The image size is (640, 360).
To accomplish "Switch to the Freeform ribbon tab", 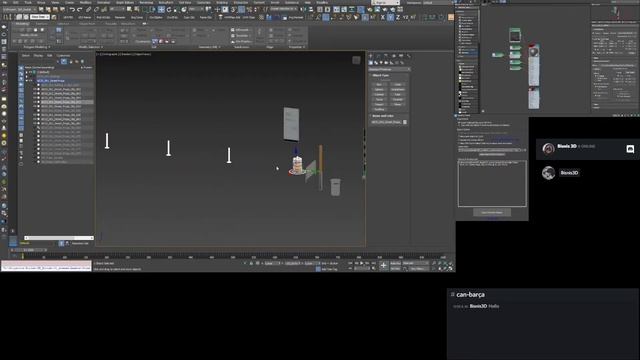I will 41,24.
